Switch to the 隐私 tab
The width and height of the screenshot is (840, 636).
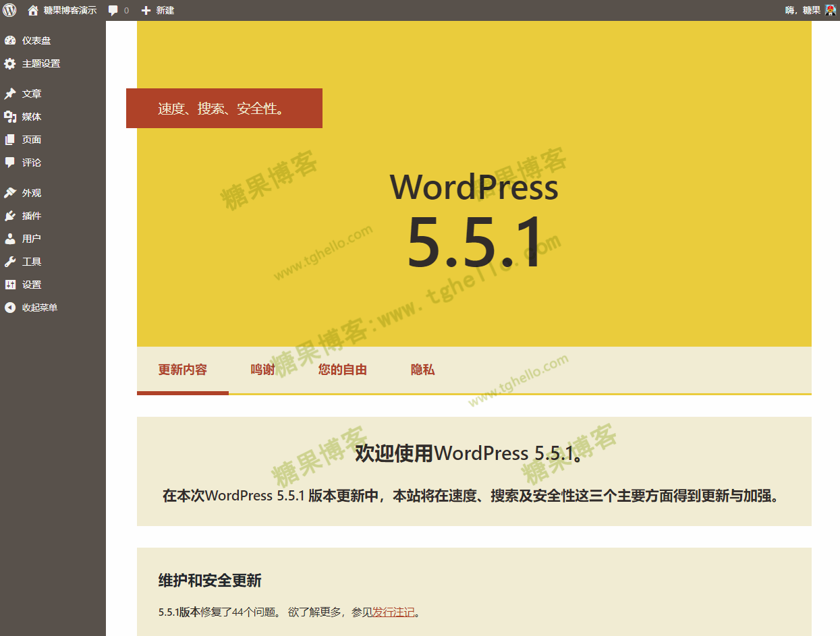pos(423,370)
